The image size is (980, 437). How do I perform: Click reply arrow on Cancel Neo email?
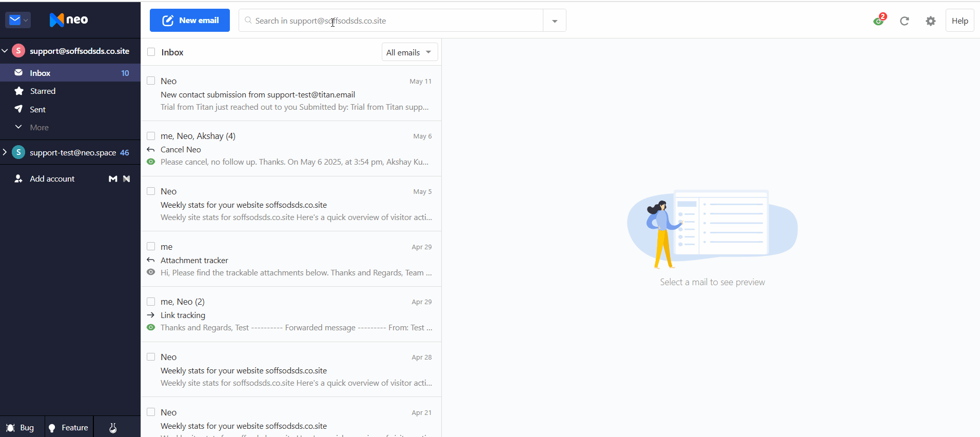(x=151, y=150)
